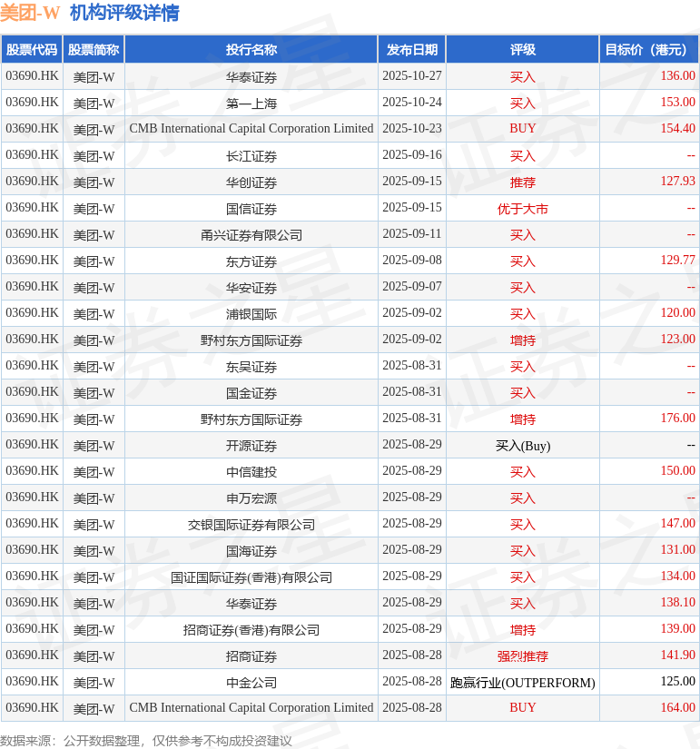The image size is (700, 749).
Task: Select the 国海证券 institution cell
Action: [x=251, y=550]
